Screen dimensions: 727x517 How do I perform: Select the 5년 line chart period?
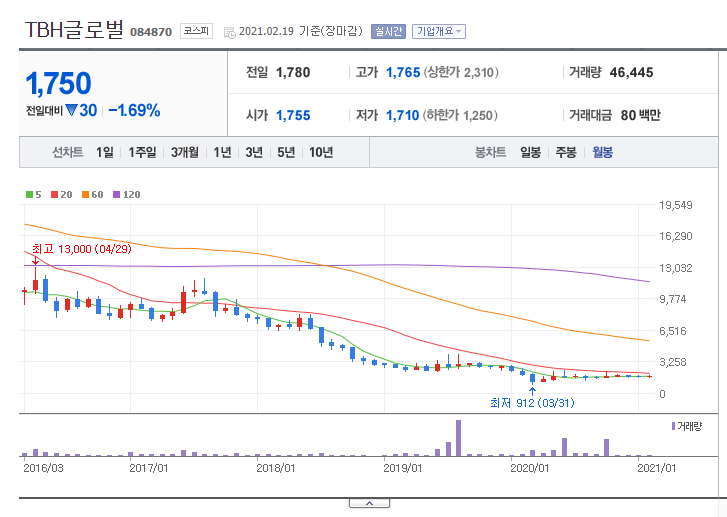(x=286, y=152)
